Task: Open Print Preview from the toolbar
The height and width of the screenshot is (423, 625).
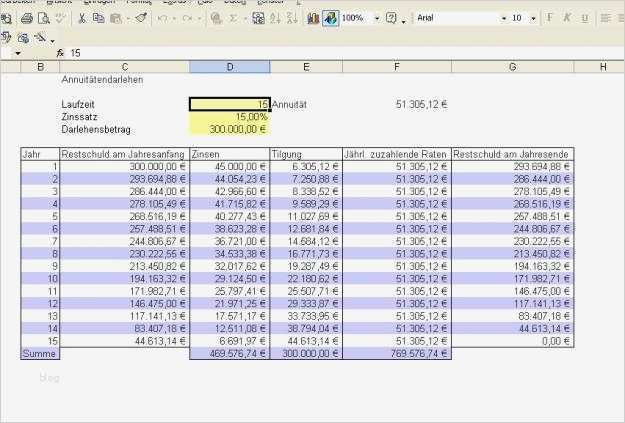Action: (x=43, y=18)
